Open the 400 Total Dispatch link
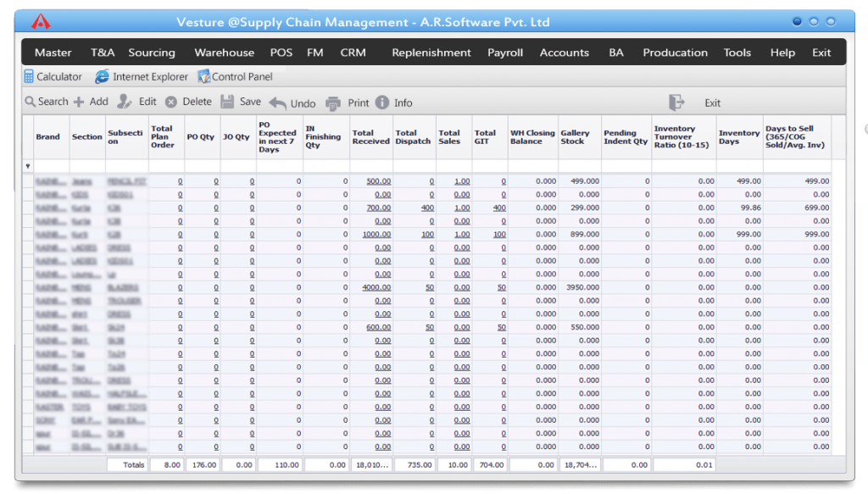868x494 pixels. click(427, 208)
